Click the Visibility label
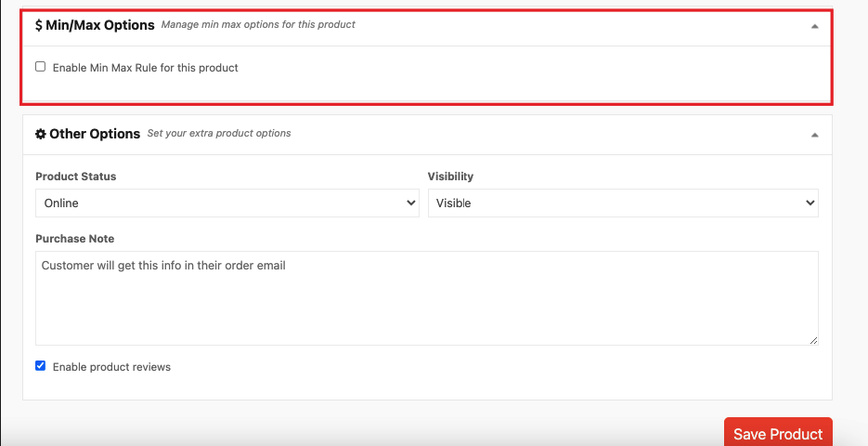Image resolution: width=868 pixels, height=446 pixels. [450, 177]
